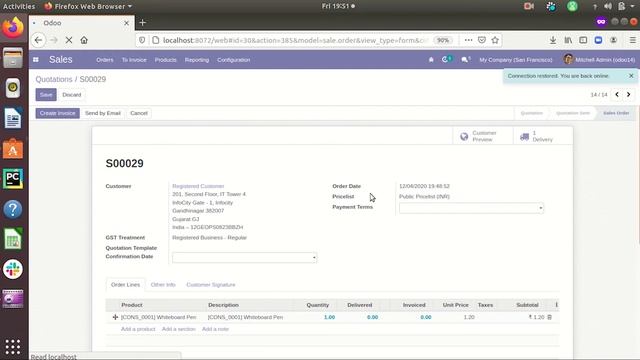Open the Activities overview

(x=19, y=7)
